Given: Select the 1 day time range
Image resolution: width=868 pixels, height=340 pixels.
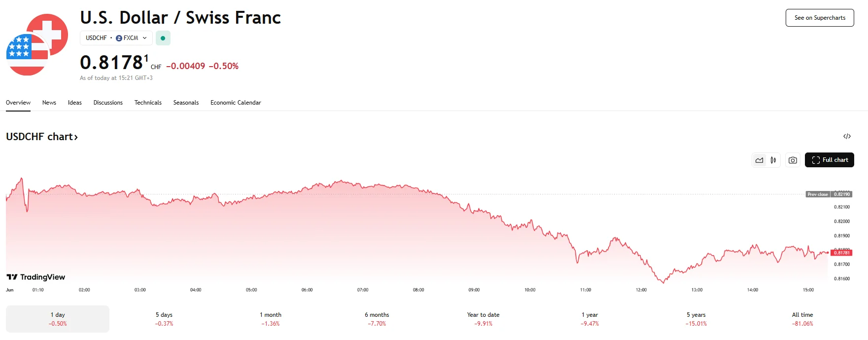Looking at the screenshot, I should 58,319.
